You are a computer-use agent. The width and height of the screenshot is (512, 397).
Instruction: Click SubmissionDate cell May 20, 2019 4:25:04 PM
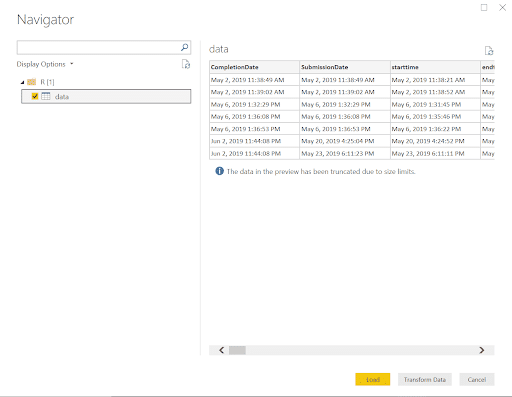coord(345,141)
